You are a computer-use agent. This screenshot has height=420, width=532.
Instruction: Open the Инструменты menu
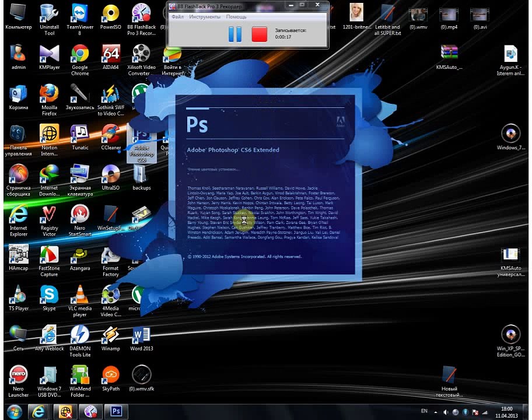pyautogui.click(x=205, y=16)
